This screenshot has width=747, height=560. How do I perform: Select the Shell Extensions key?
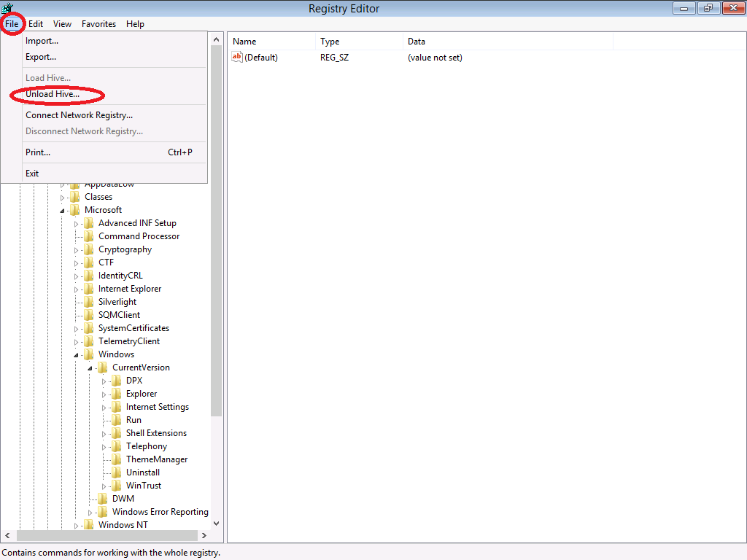pos(156,433)
